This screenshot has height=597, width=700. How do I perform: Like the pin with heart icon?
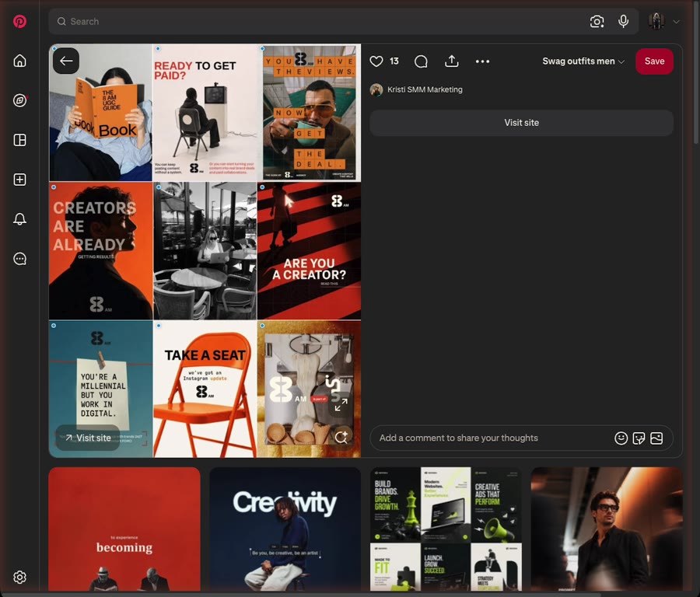pos(376,61)
